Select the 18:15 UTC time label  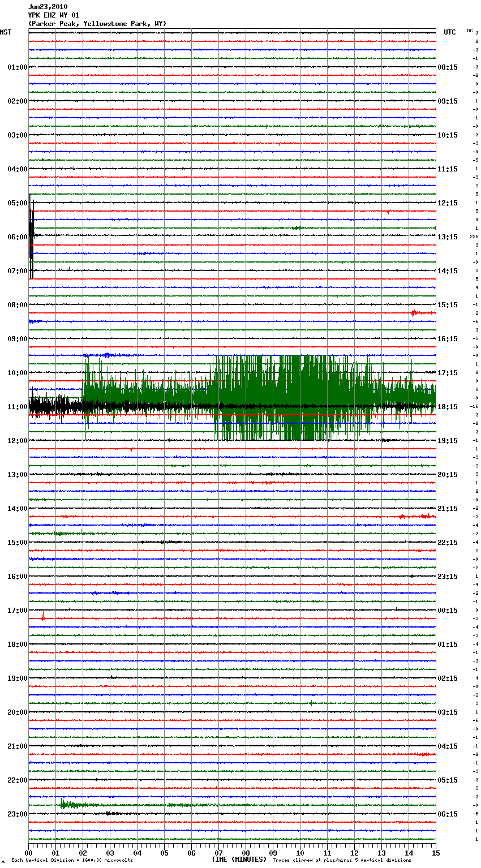point(447,407)
